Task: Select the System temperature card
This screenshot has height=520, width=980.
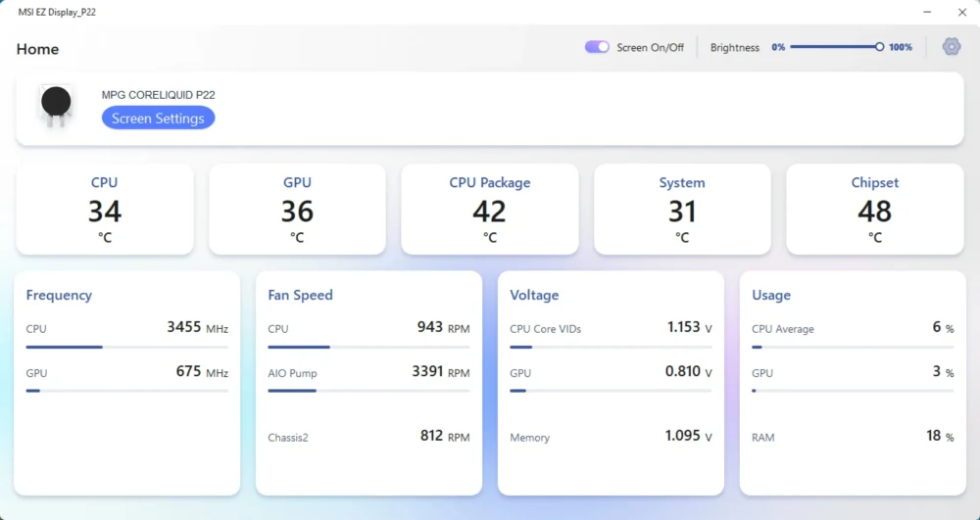Action: tap(682, 210)
